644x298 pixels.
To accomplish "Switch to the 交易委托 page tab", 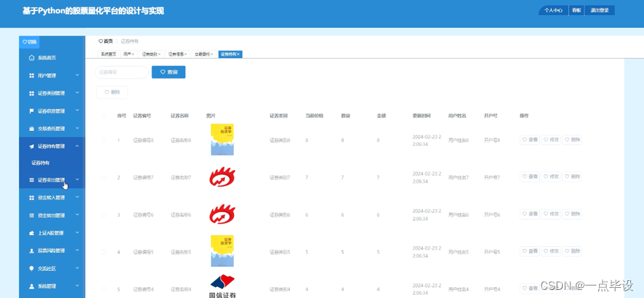I will pyautogui.click(x=203, y=54).
